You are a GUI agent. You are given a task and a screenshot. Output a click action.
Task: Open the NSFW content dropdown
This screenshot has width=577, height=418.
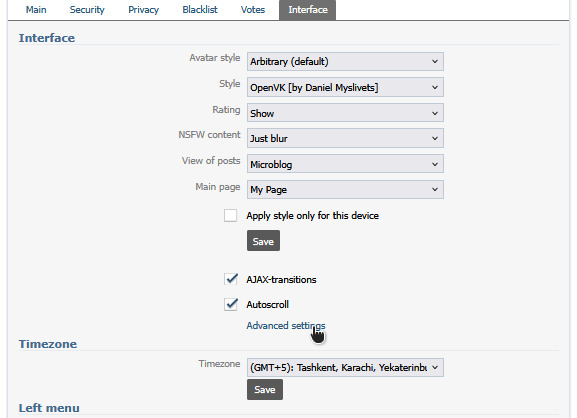tap(345, 138)
